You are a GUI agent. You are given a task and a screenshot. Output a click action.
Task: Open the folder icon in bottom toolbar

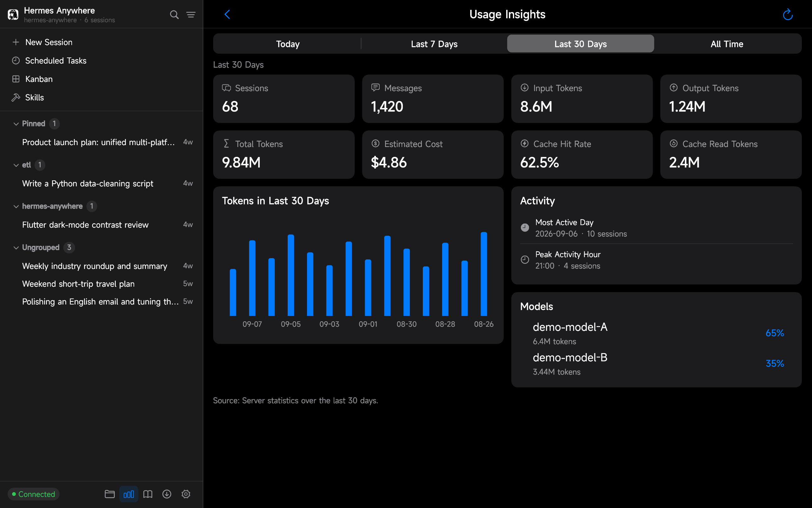coord(110,494)
